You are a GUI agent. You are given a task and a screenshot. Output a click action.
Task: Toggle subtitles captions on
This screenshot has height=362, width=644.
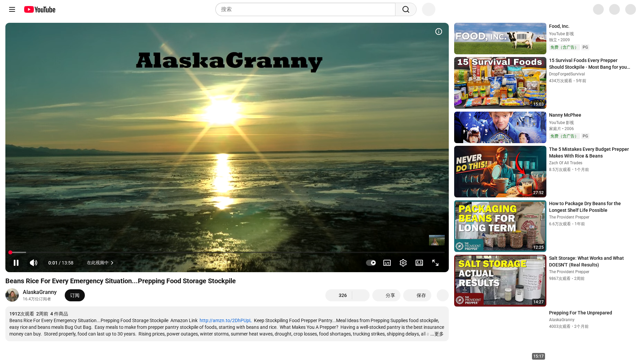(387, 263)
